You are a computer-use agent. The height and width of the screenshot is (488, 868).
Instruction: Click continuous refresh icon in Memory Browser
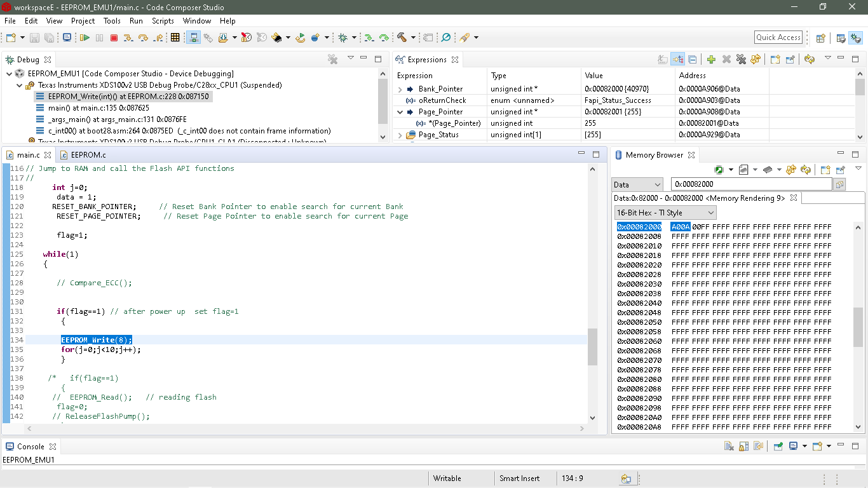[x=806, y=170]
